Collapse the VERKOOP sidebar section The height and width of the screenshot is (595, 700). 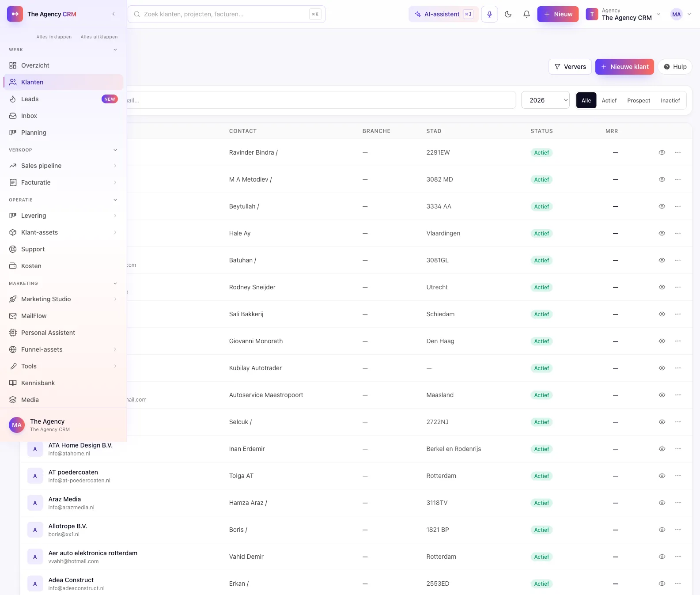(115, 150)
